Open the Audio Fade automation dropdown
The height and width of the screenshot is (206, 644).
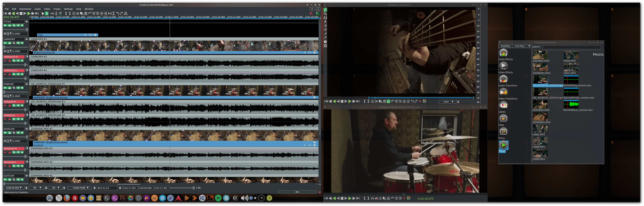(x=79, y=188)
